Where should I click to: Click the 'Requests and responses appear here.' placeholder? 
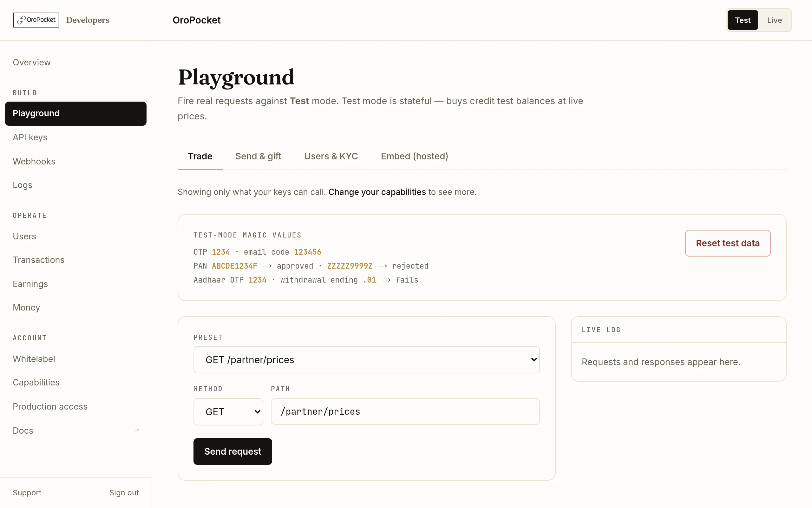pos(661,362)
